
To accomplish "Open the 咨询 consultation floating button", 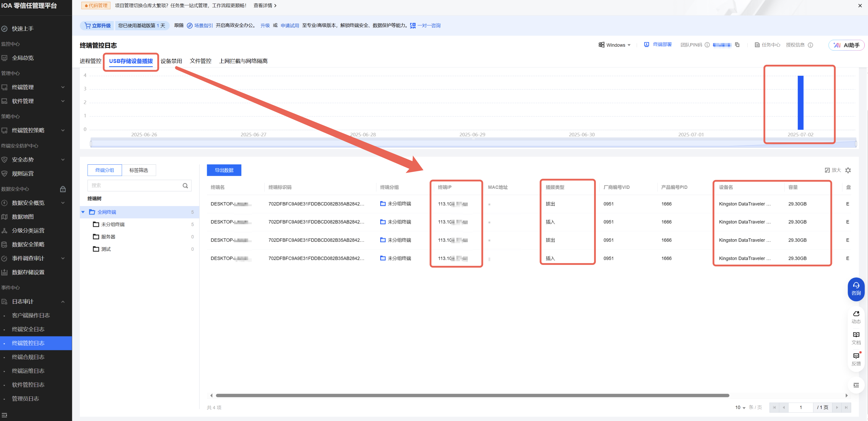I will [856, 289].
